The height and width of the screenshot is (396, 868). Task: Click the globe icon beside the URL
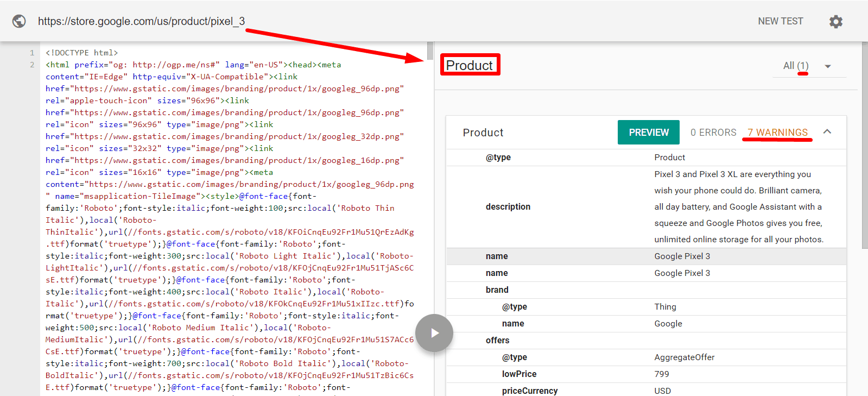pos(19,21)
